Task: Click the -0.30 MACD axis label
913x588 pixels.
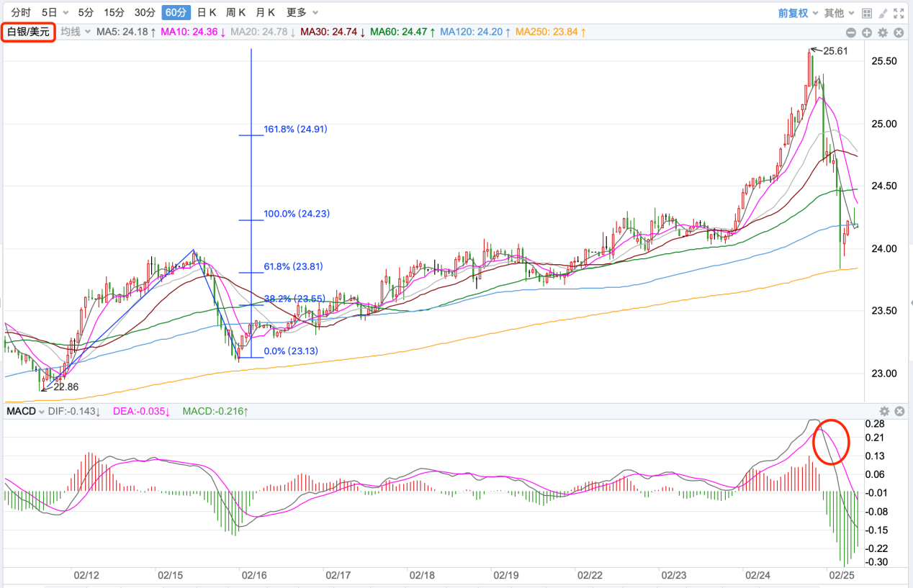Action: tap(877, 562)
